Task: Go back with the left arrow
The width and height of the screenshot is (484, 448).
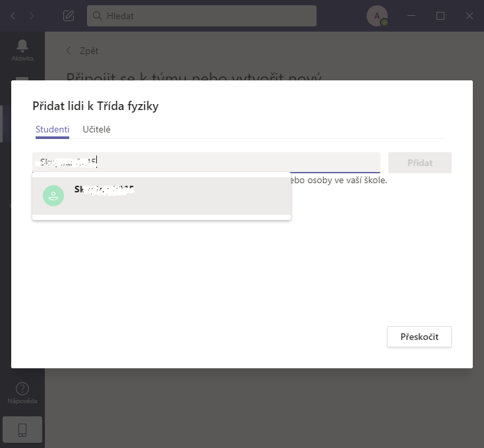Action: click(x=13, y=16)
